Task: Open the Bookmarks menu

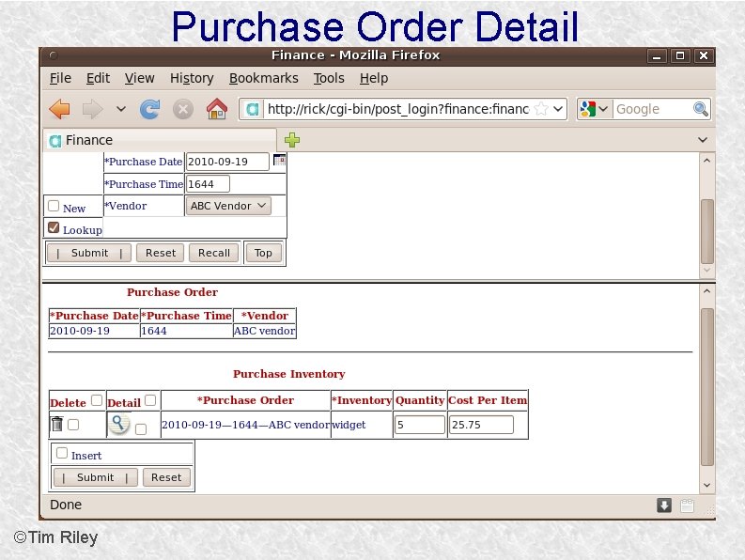Action: pos(264,78)
